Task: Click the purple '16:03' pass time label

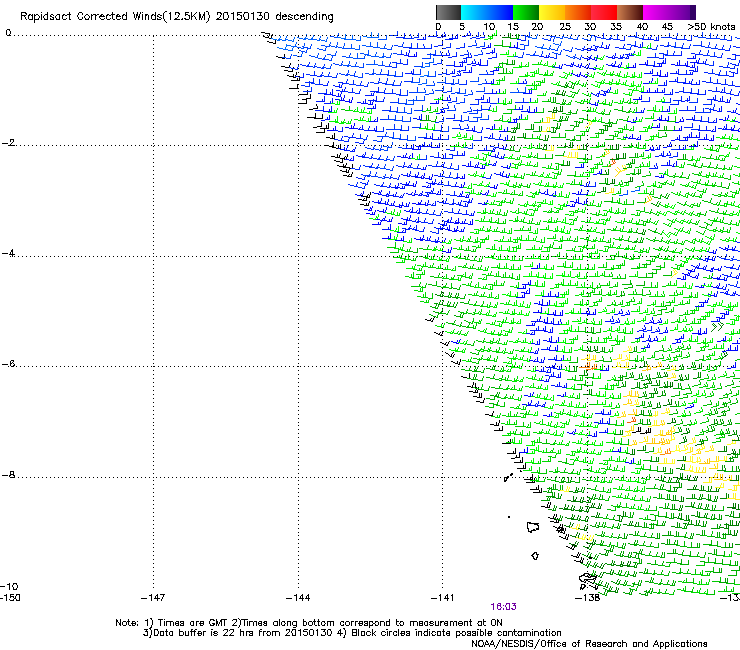Action: pyautogui.click(x=503, y=607)
